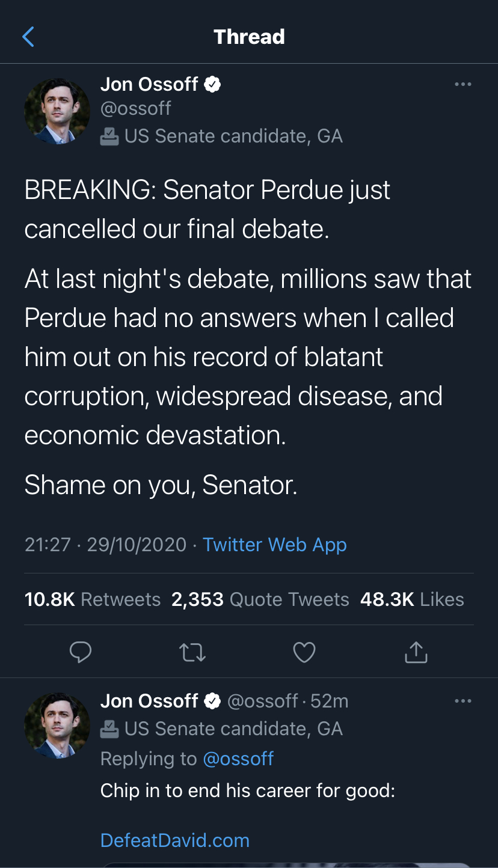Reply to the main tweet

[80, 652]
